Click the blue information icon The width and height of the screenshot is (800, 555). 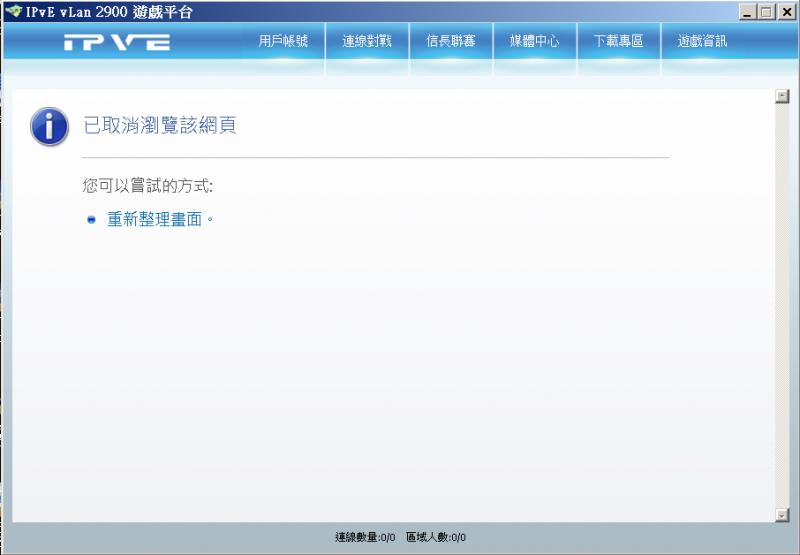pyautogui.click(x=49, y=127)
